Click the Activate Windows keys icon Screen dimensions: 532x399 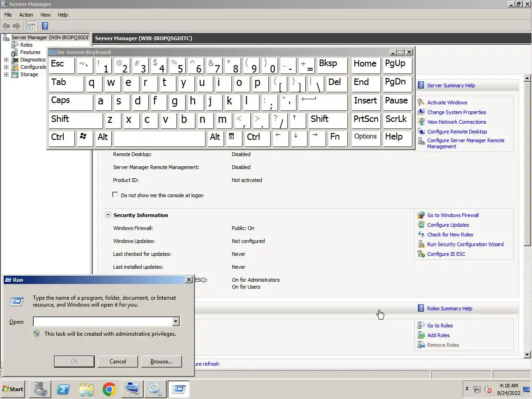tap(421, 102)
